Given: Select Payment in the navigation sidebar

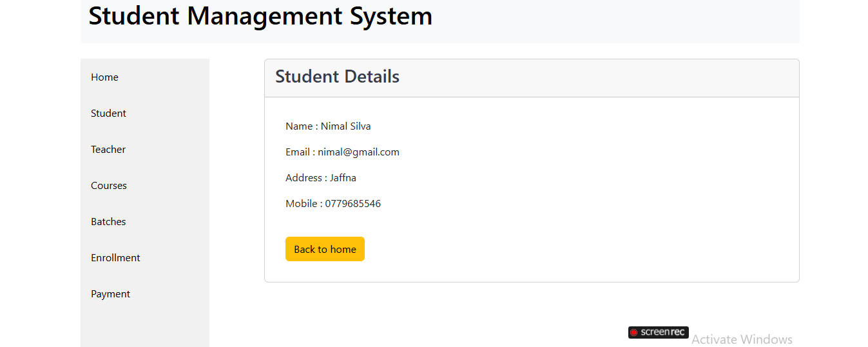Looking at the screenshot, I should click(x=110, y=293).
